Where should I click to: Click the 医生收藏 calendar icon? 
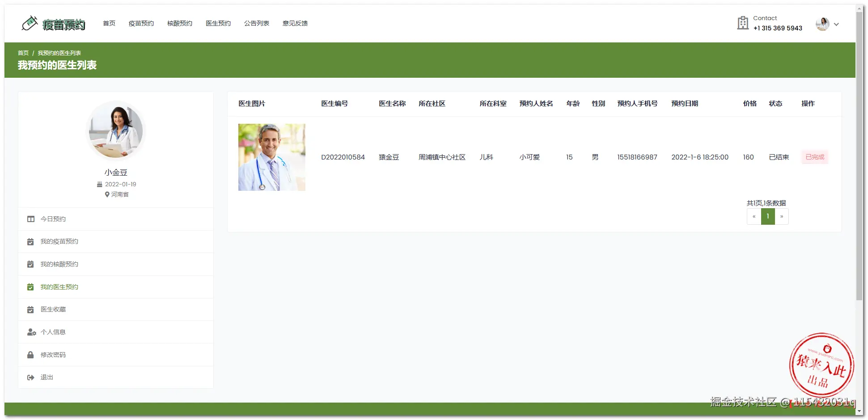tap(30, 310)
